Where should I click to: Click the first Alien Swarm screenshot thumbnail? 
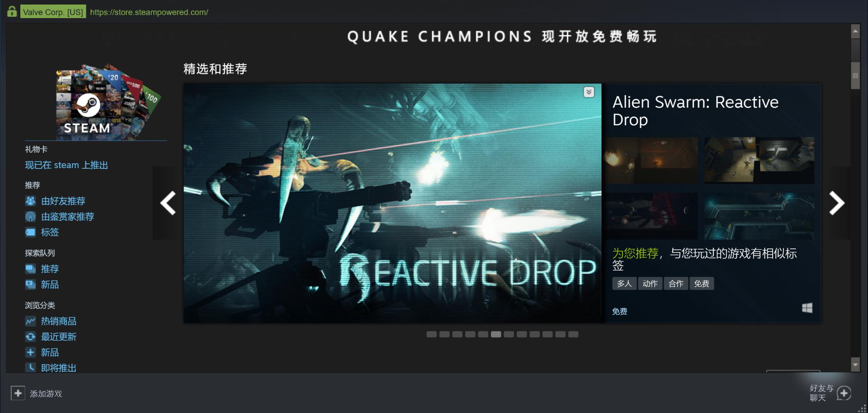coord(651,160)
